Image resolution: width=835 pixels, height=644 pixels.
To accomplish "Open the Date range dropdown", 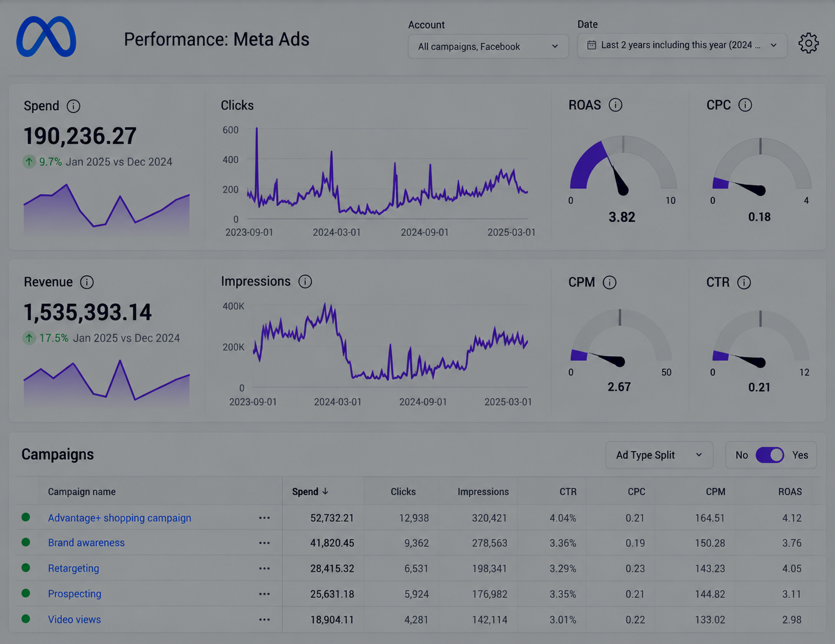I will coord(682,45).
